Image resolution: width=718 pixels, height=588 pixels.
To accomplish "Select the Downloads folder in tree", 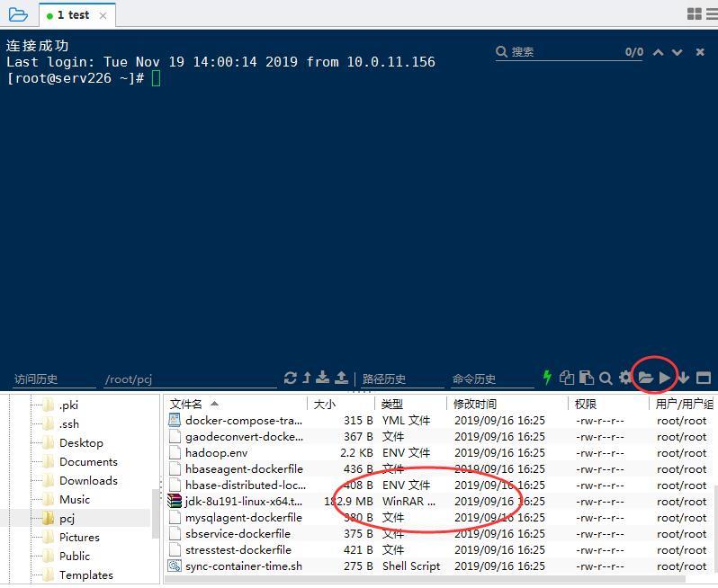I will pos(88,480).
